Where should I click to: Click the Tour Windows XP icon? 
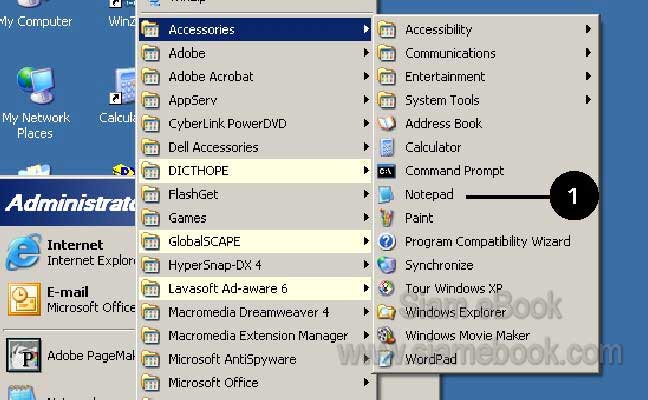click(x=386, y=288)
